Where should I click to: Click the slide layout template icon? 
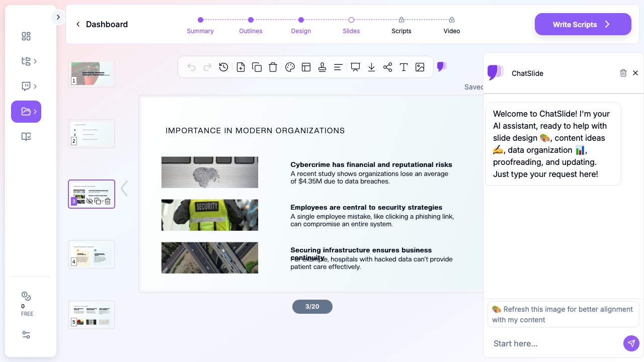pos(306,67)
